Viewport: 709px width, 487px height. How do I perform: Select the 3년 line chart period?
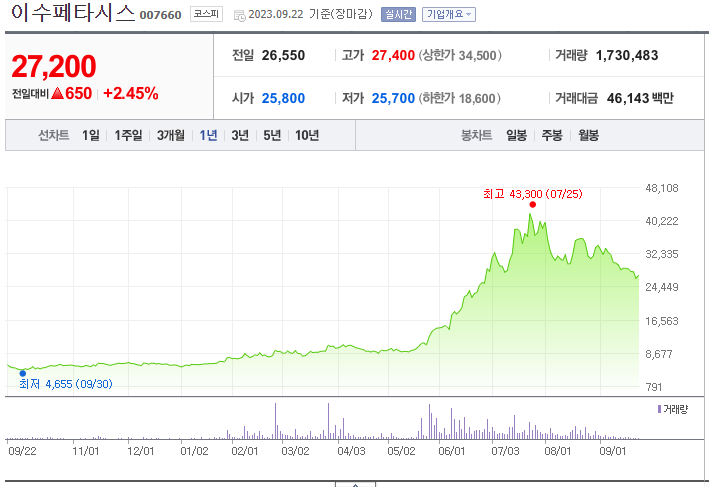coord(240,135)
